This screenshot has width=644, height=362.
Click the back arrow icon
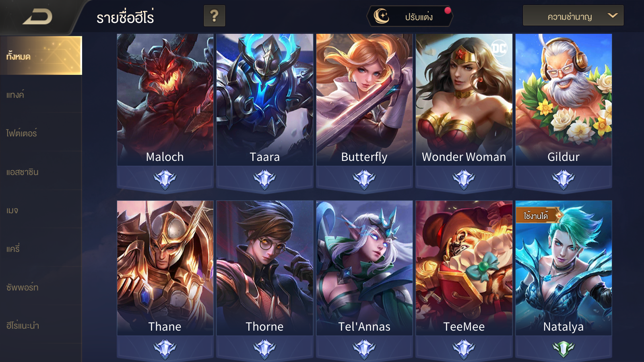(x=37, y=17)
